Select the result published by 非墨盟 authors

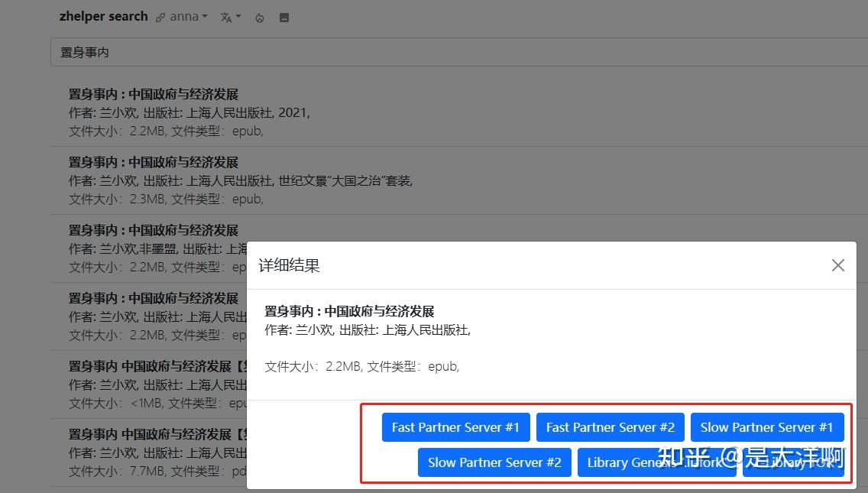point(152,229)
